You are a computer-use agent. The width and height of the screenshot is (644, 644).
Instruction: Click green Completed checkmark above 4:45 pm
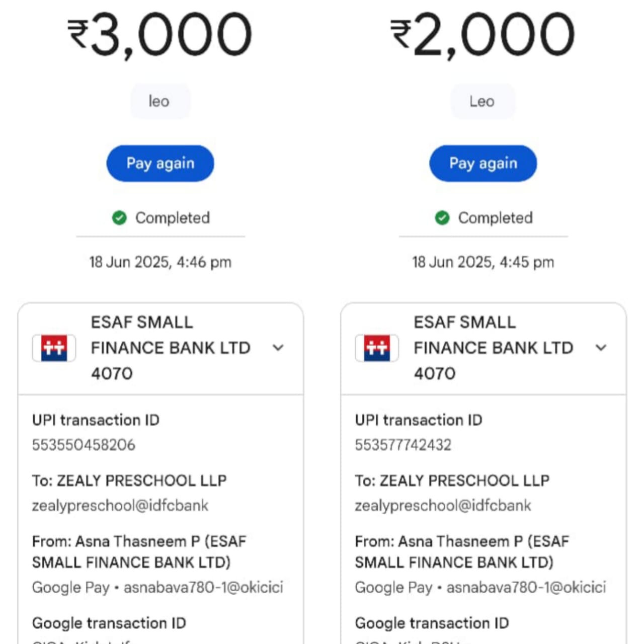(442, 218)
